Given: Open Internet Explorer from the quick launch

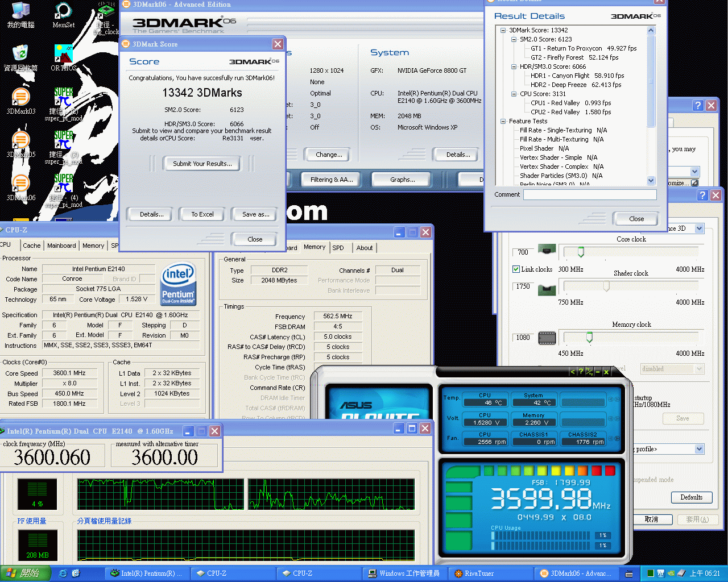Looking at the screenshot, I should [63, 573].
